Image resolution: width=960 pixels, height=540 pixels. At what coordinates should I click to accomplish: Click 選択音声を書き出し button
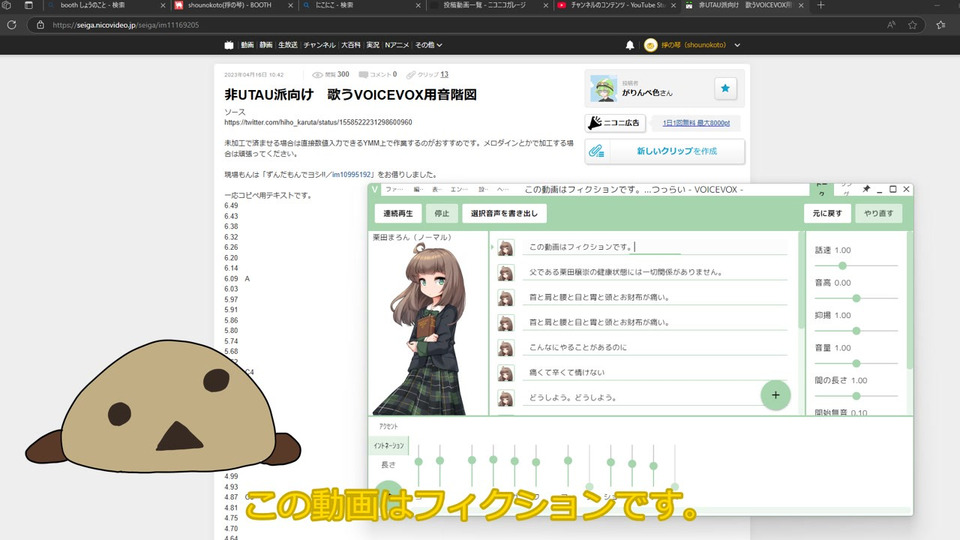[504, 213]
